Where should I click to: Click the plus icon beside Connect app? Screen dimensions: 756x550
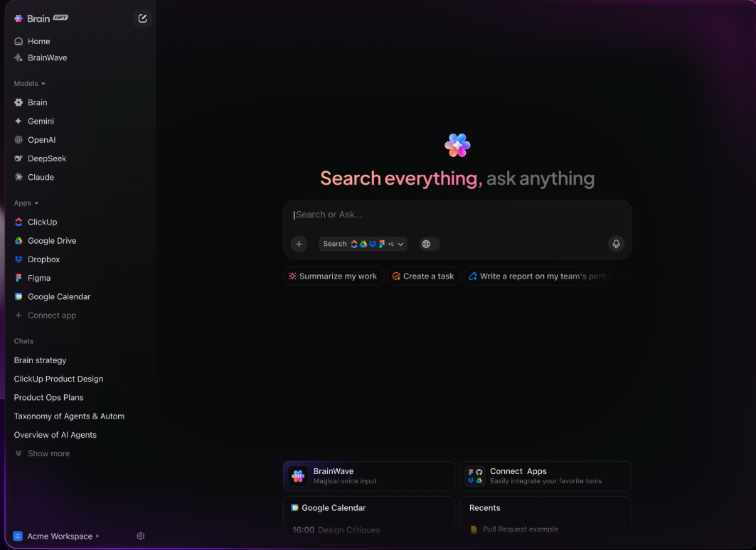tap(18, 316)
